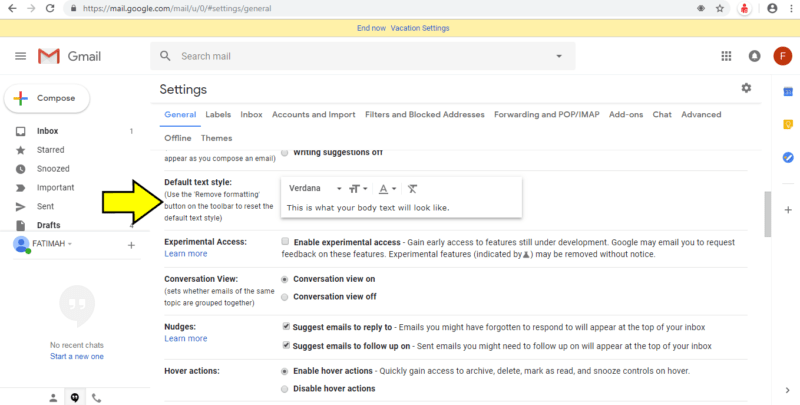This screenshot has height=405, width=800.
Task: Open Keep side panel icon
Action: point(788,124)
